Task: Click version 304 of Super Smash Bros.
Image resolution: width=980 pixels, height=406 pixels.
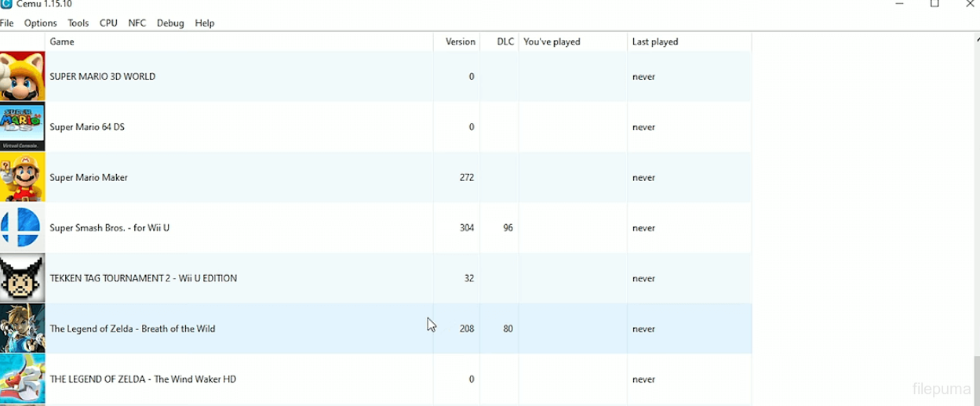Action: [467, 228]
